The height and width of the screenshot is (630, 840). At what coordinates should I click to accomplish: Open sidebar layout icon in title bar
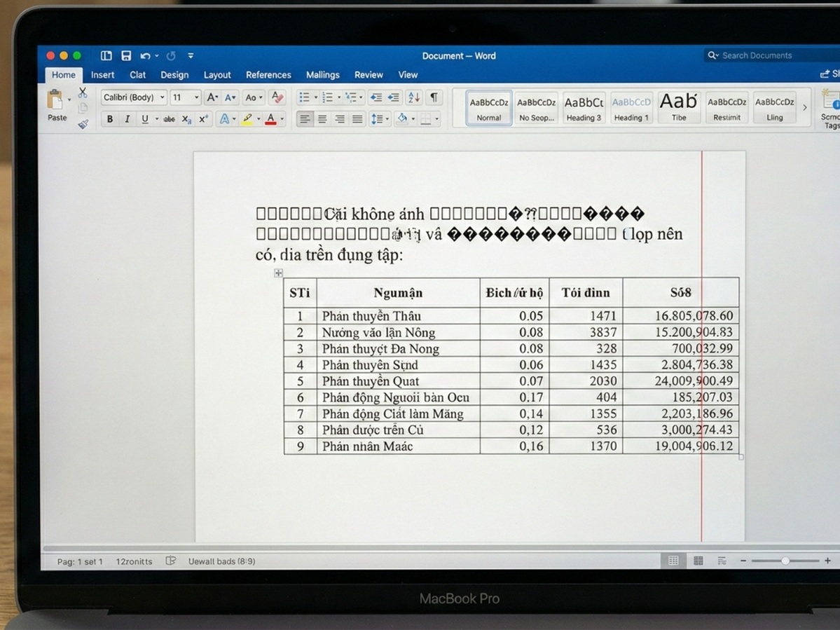click(x=106, y=56)
